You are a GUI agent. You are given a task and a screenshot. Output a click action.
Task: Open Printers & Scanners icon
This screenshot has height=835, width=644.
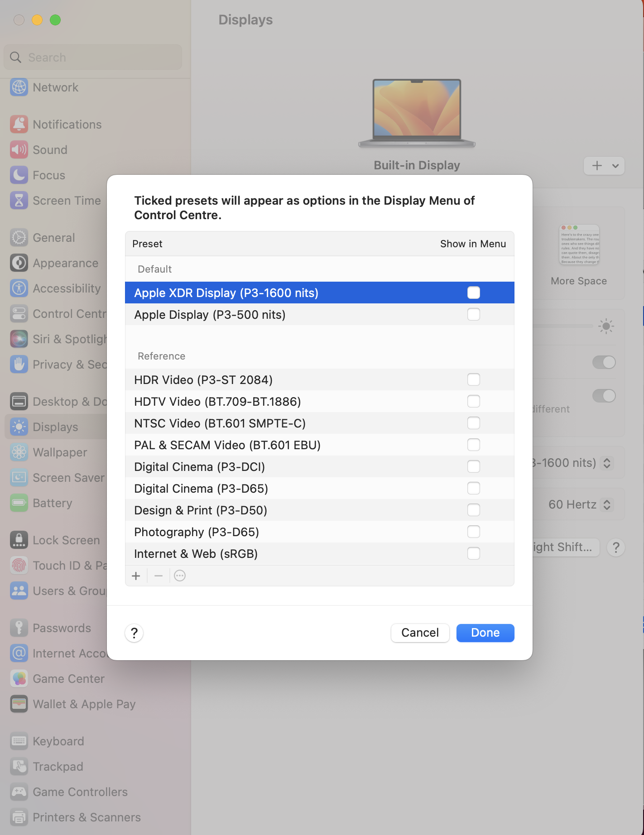[x=19, y=817]
